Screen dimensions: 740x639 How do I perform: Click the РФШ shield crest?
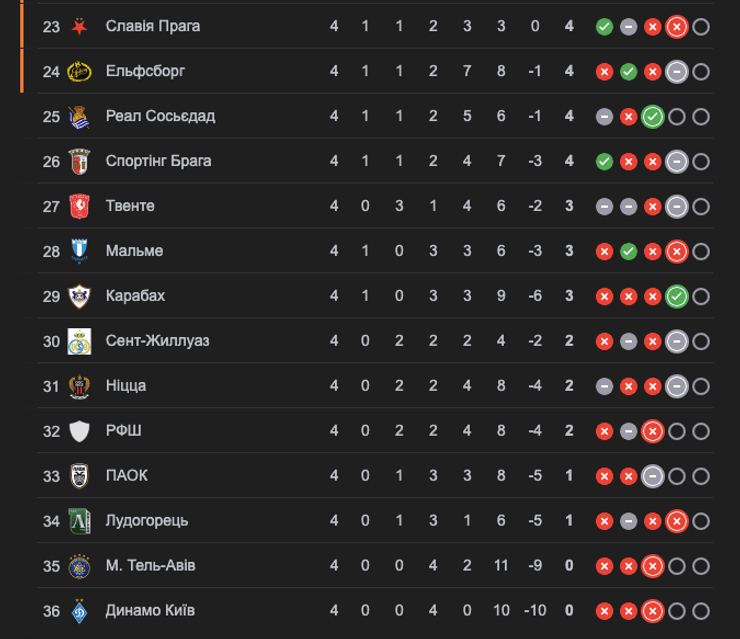(79, 431)
